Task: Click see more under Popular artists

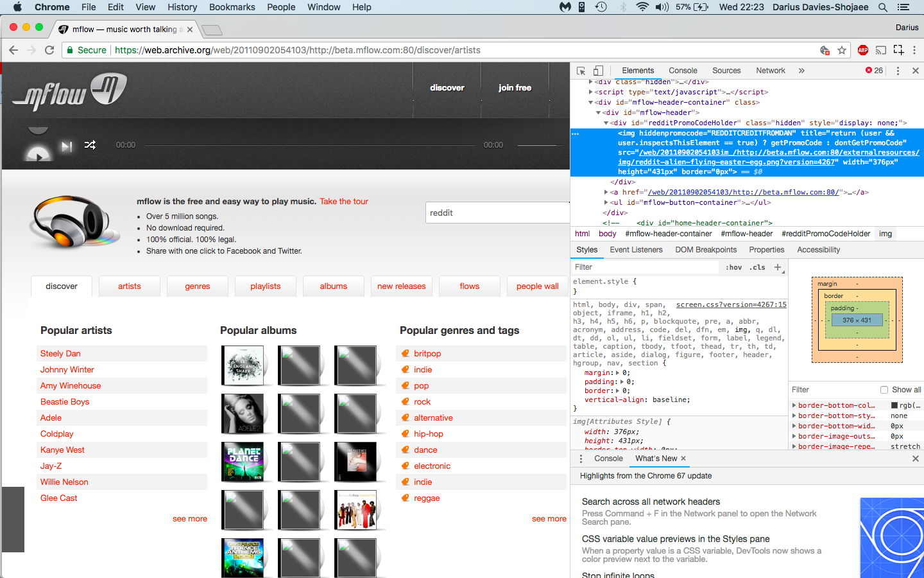Action: (x=190, y=519)
